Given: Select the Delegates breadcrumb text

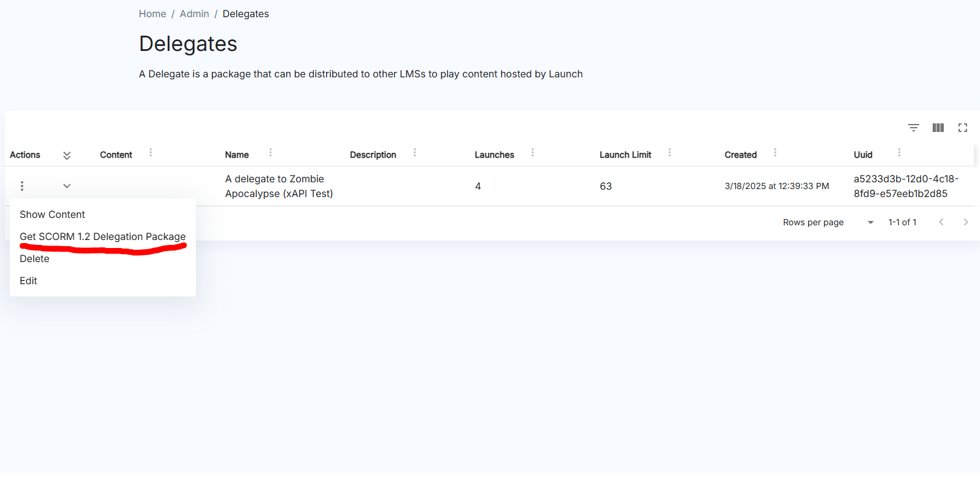Looking at the screenshot, I should 246,14.
